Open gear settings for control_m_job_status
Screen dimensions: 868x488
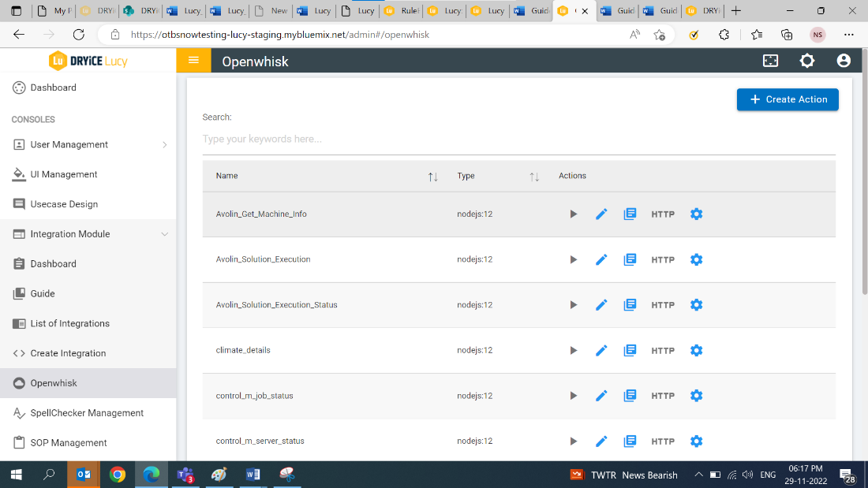(x=697, y=396)
